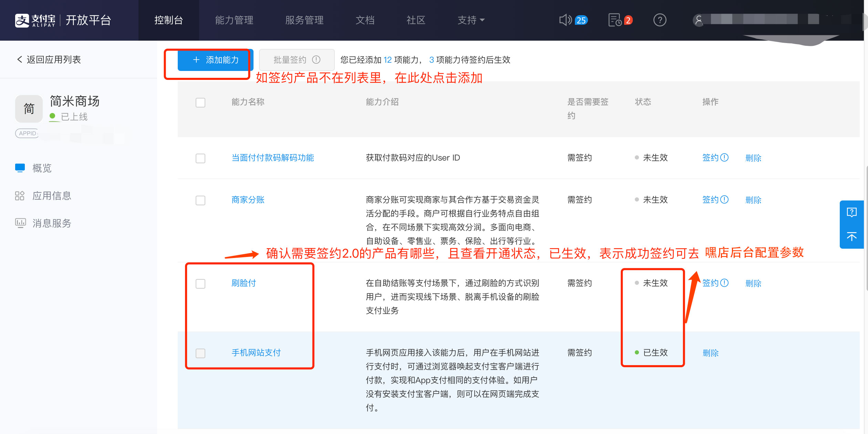868x434 pixels.
Task: Switch to the 控制台 tab
Action: pyautogui.click(x=169, y=20)
